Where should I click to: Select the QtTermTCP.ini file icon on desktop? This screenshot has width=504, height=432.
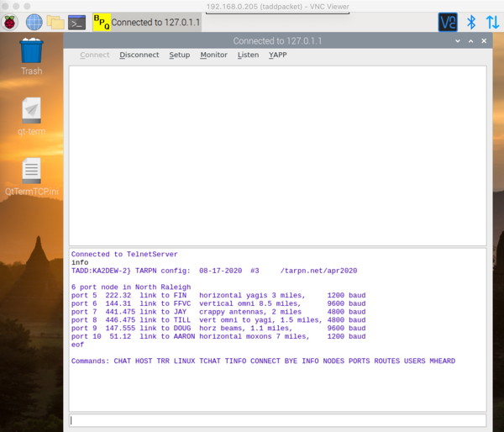tap(32, 176)
